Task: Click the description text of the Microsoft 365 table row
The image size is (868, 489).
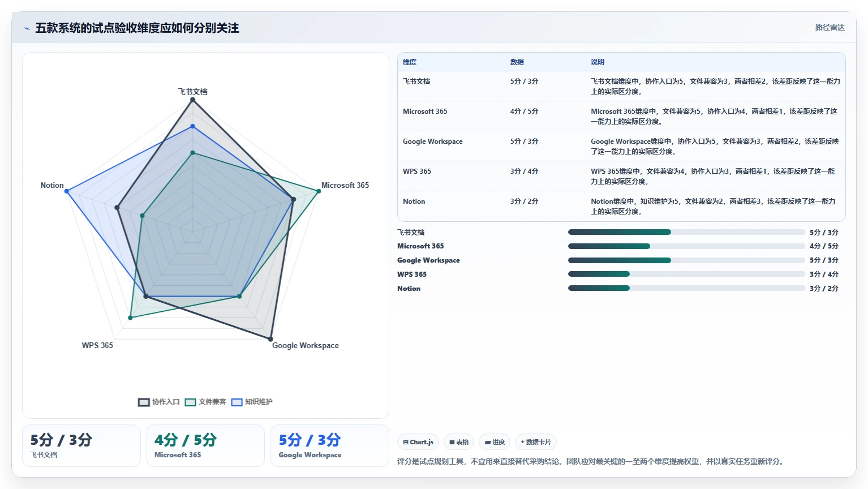Action: [714, 117]
